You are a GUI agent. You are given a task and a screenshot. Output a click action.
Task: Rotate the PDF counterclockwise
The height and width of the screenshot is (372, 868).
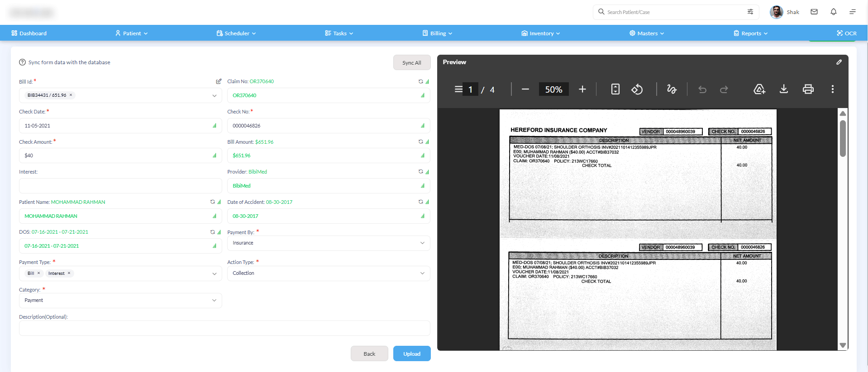pos(637,89)
